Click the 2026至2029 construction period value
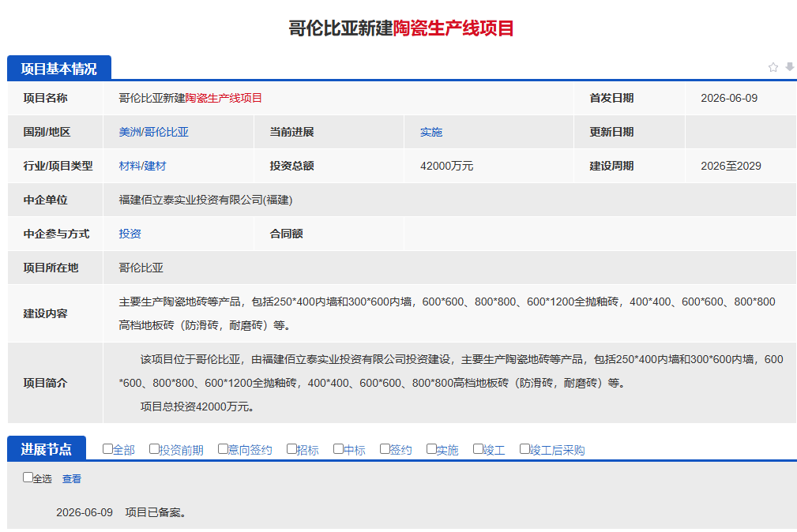797x532 pixels. coord(731,167)
